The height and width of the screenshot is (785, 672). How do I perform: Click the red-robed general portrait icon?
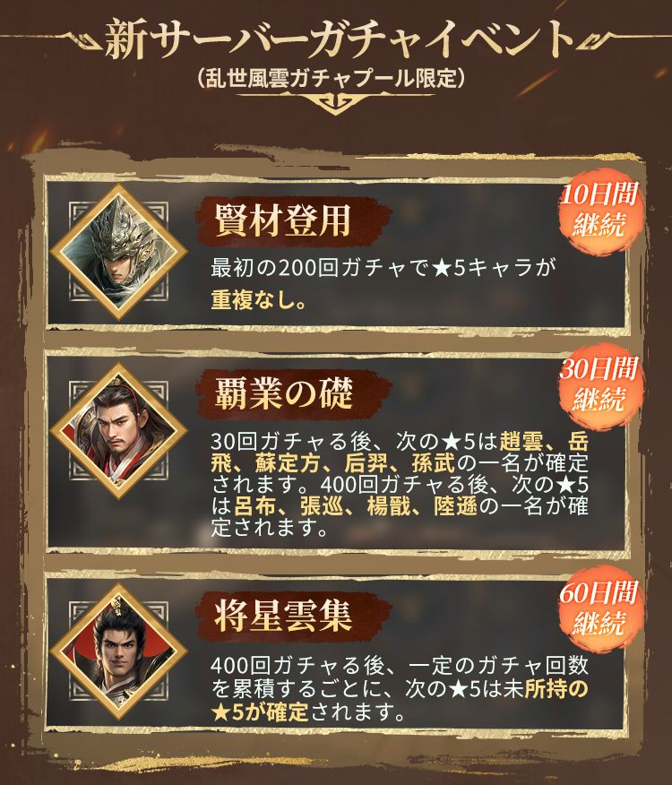[118, 432]
